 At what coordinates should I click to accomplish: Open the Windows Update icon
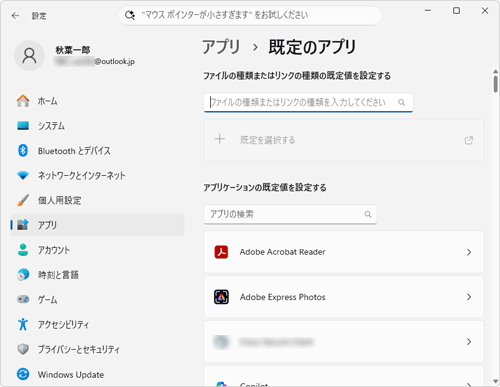pos(23,374)
